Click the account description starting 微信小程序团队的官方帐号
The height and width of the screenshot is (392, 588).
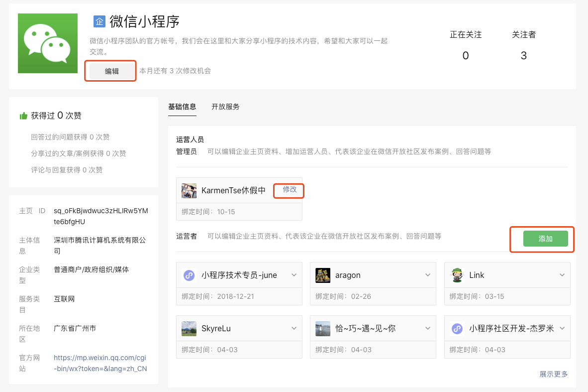pos(238,46)
